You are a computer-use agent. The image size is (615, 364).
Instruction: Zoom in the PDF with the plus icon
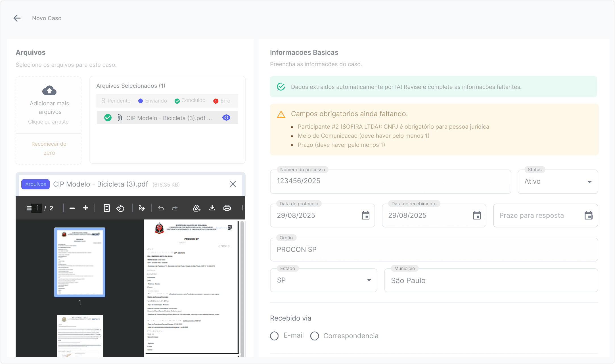tap(86, 208)
